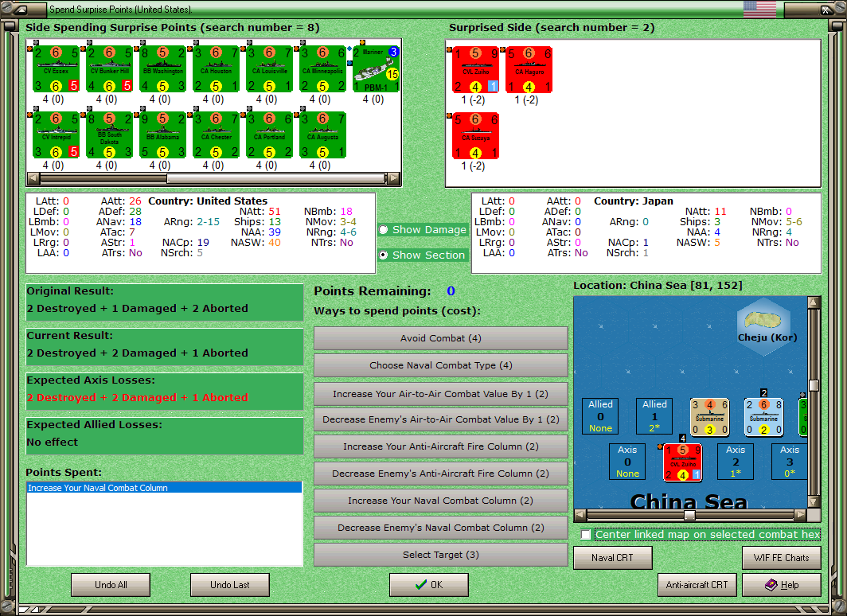
Task: Click the tan Submarine counter on the map
Action: coord(710,417)
